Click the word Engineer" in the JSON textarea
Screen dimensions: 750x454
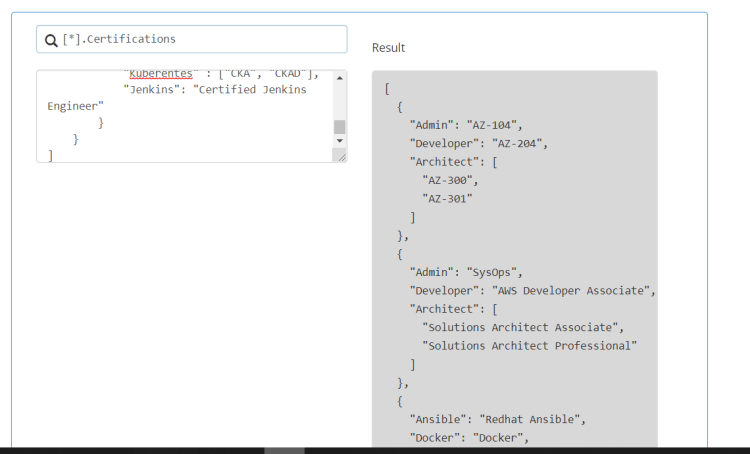click(76, 106)
